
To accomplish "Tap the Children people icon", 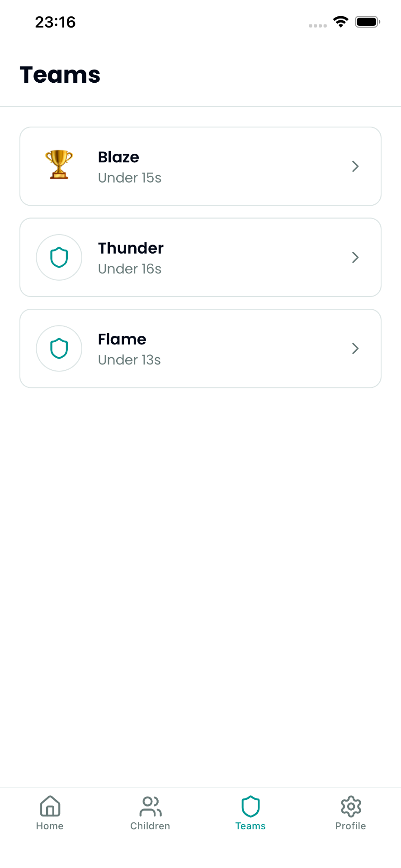I will pyautogui.click(x=151, y=806).
